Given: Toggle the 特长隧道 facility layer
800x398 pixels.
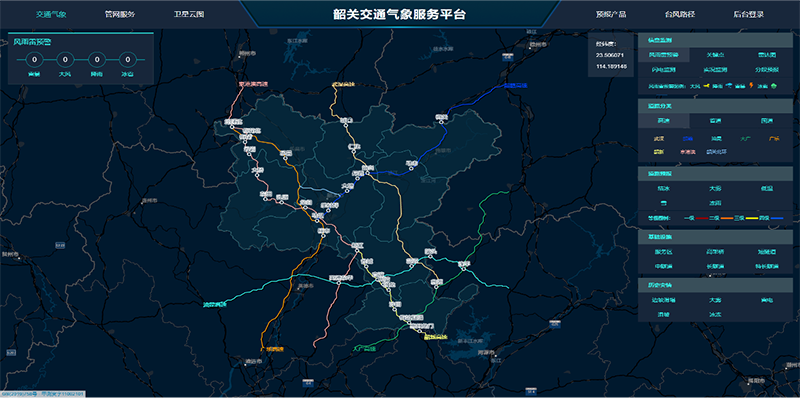Looking at the screenshot, I should pos(767,266).
